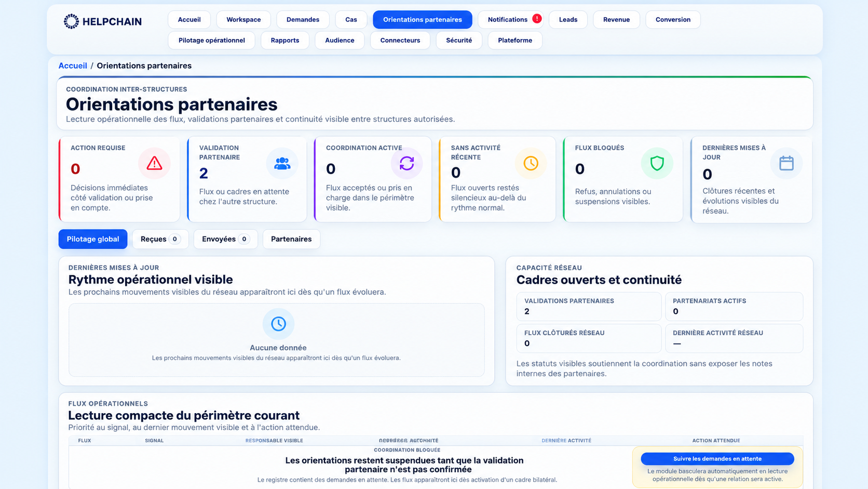This screenshot has height=489, width=868.
Task: Switch to the Partenaires tab
Action: [291, 239]
